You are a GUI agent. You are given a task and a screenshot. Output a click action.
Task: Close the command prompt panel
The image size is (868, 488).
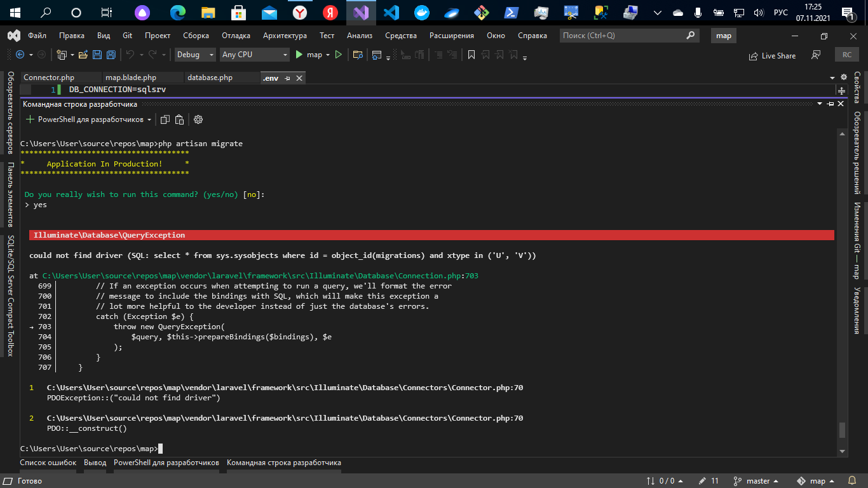pyautogui.click(x=841, y=104)
